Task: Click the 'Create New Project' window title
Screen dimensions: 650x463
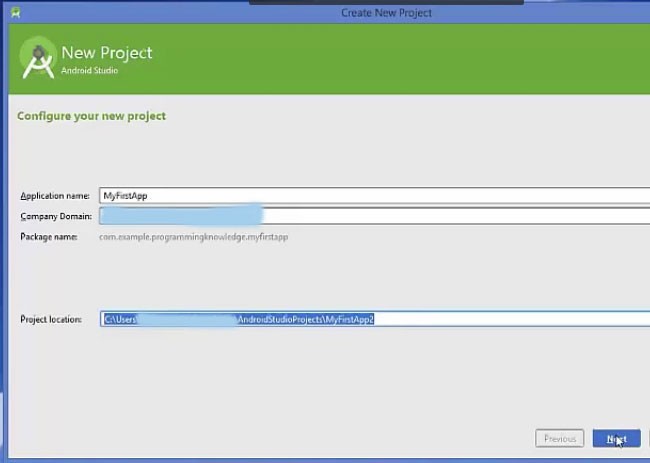Action: [x=386, y=13]
